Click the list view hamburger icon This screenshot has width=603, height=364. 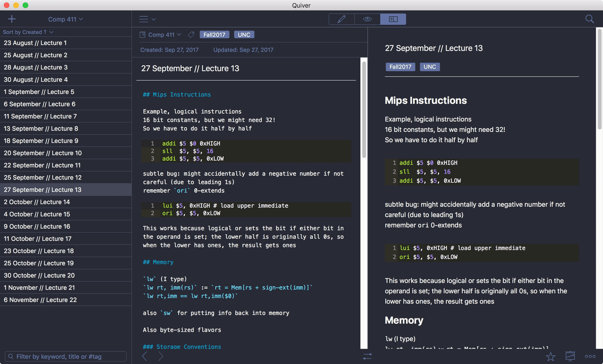(x=143, y=19)
